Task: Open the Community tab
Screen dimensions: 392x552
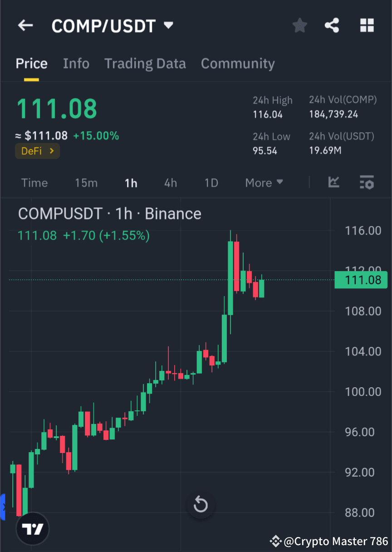Action: pyautogui.click(x=238, y=64)
